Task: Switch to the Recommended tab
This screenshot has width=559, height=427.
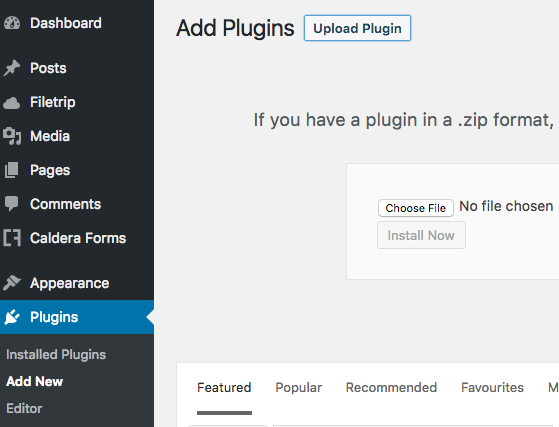Action: tap(391, 387)
